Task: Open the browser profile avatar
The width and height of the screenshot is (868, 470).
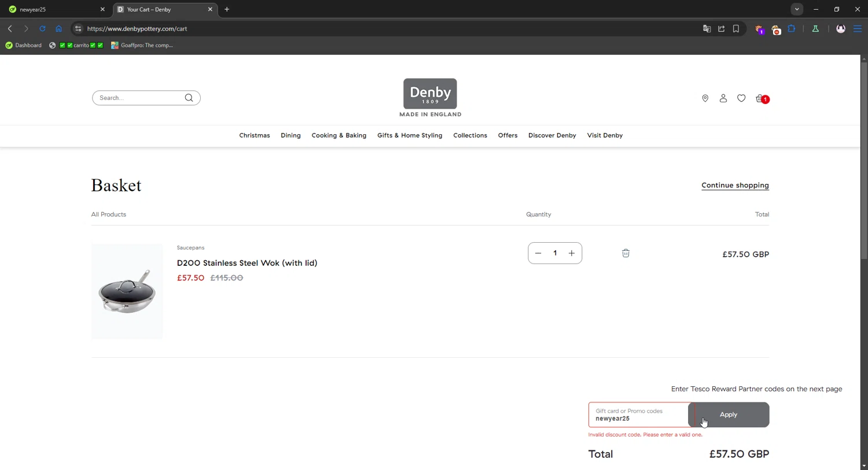Action: click(x=841, y=28)
